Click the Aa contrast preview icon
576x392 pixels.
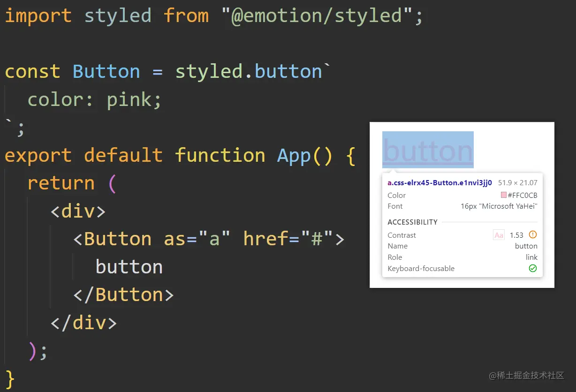[499, 235]
